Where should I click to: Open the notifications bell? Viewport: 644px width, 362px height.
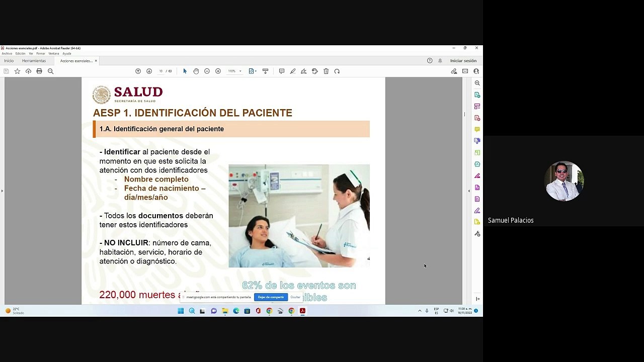point(440,61)
